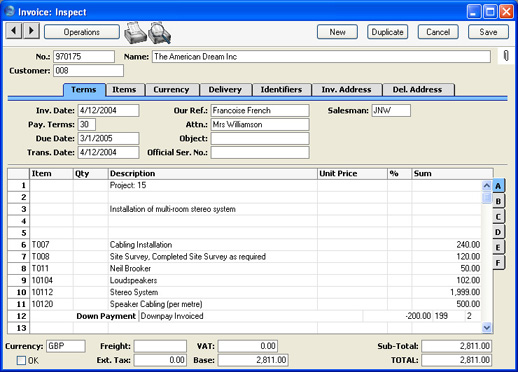518x372 pixels.
Task: Click the Salesman field
Action: click(391, 110)
